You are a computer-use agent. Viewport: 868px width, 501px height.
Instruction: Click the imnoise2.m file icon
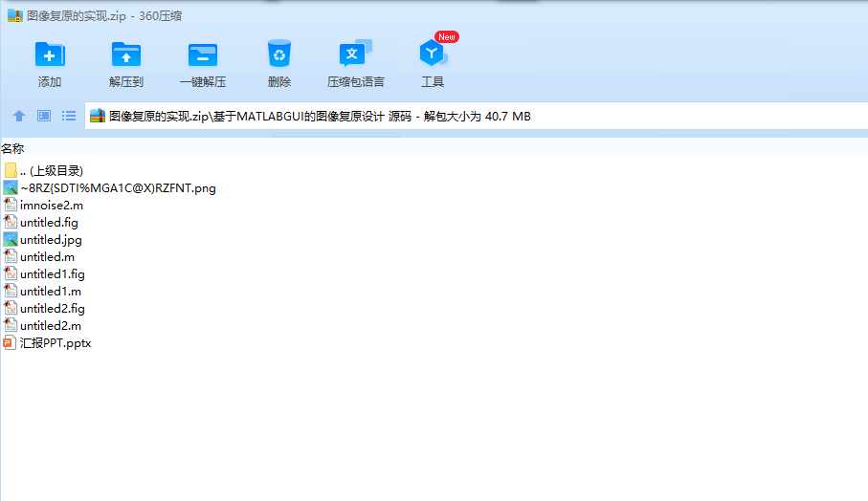tap(10, 205)
